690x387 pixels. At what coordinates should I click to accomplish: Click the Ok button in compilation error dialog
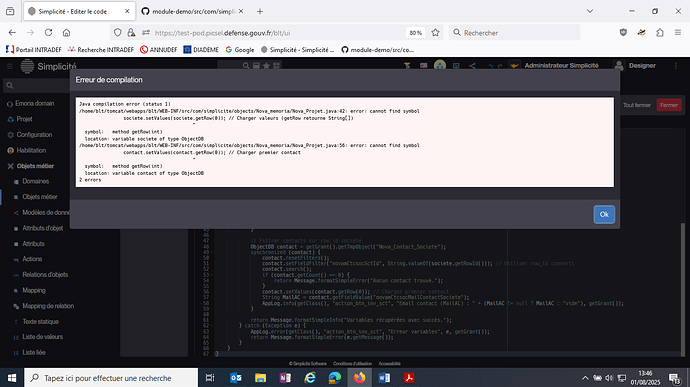pyautogui.click(x=604, y=214)
